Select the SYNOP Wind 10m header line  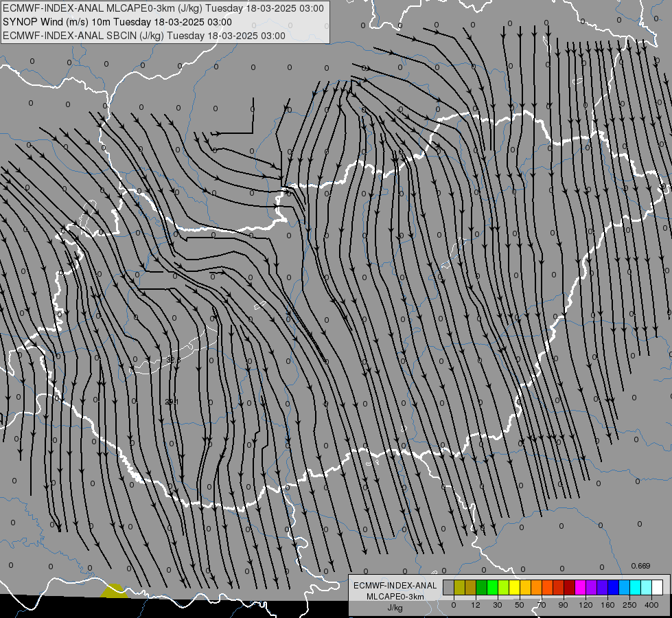pyautogui.click(x=117, y=22)
